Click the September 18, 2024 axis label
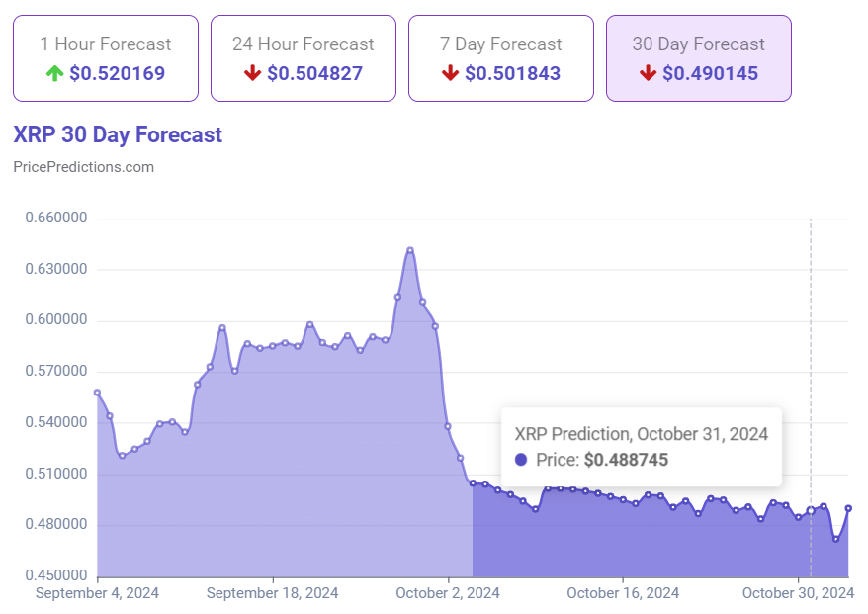This screenshot has width=868, height=614. click(272, 593)
